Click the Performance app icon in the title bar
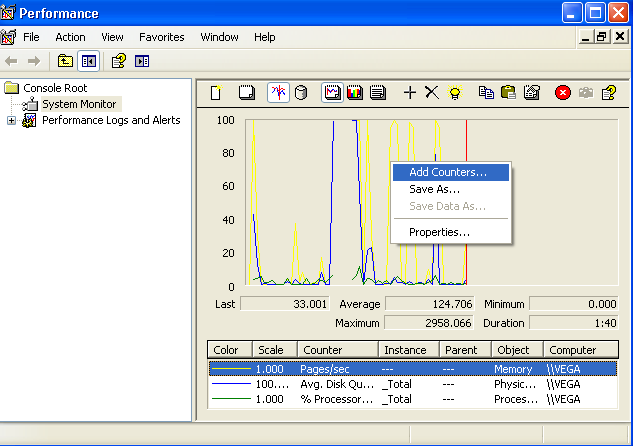 [x=8, y=13]
